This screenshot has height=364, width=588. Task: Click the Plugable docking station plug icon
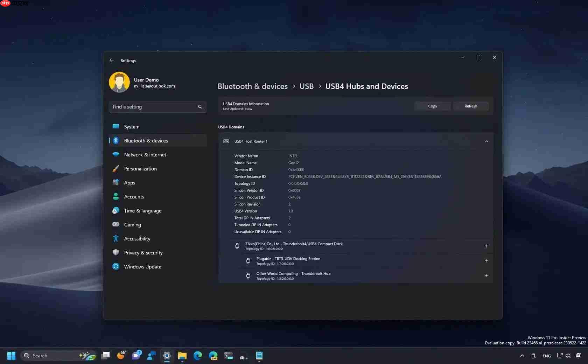[x=248, y=261]
